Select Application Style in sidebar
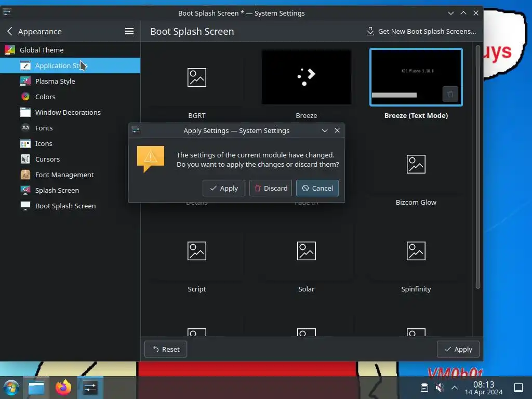Screen dimensions: 532x399 point(70,65)
